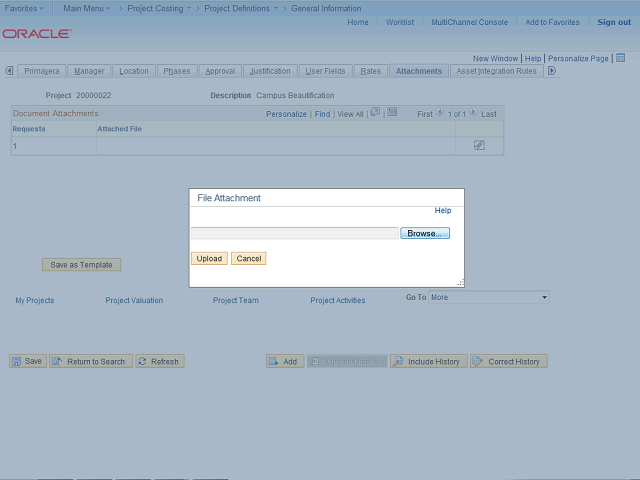
Task: Click Personalize link in Document Attachments
Action: click(286, 114)
